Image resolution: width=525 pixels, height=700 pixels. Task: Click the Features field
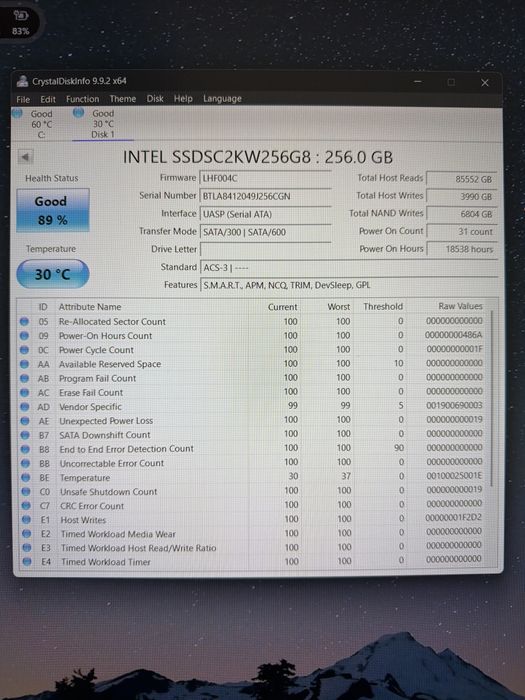click(x=349, y=285)
